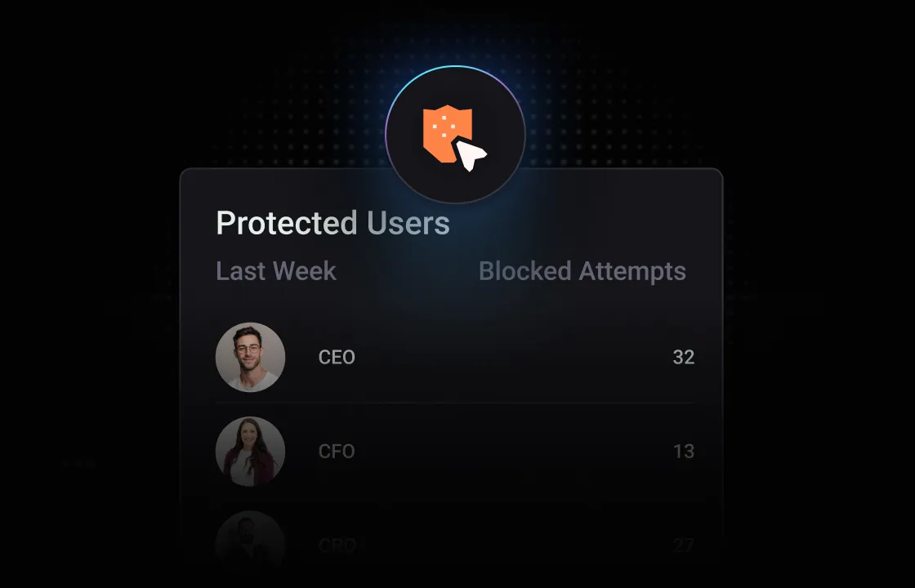The height and width of the screenshot is (588, 915).
Task: Select the word Protected in the heading
Action: pyautogui.click(x=287, y=223)
